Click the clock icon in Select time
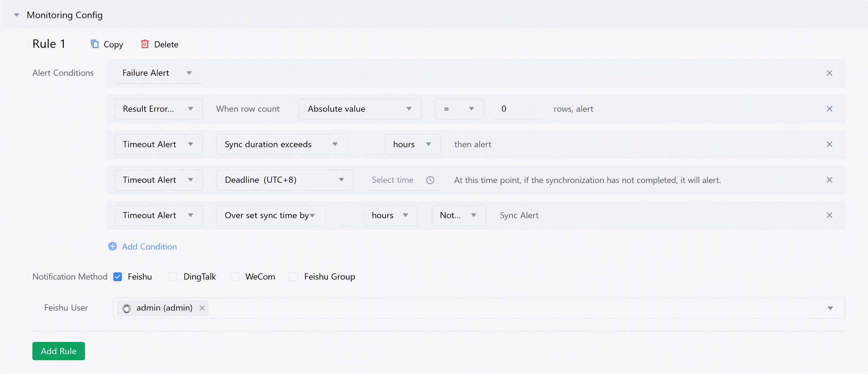The image size is (868, 374). coord(430,180)
